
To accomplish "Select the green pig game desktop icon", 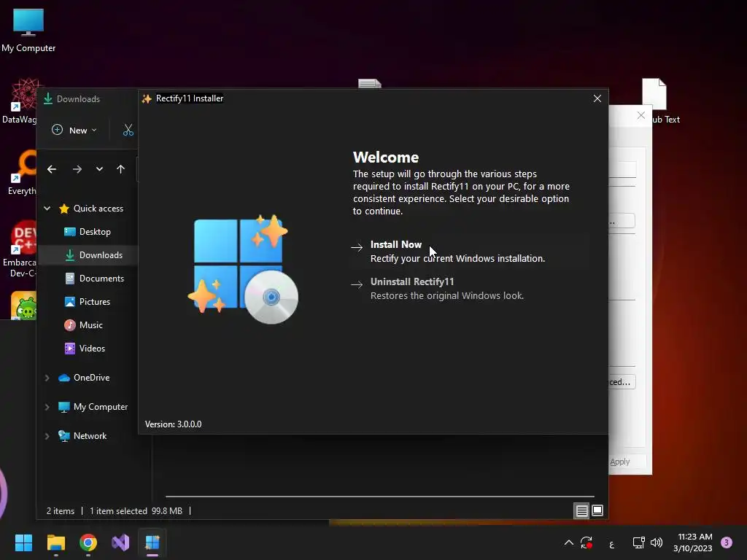I will (x=24, y=306).
